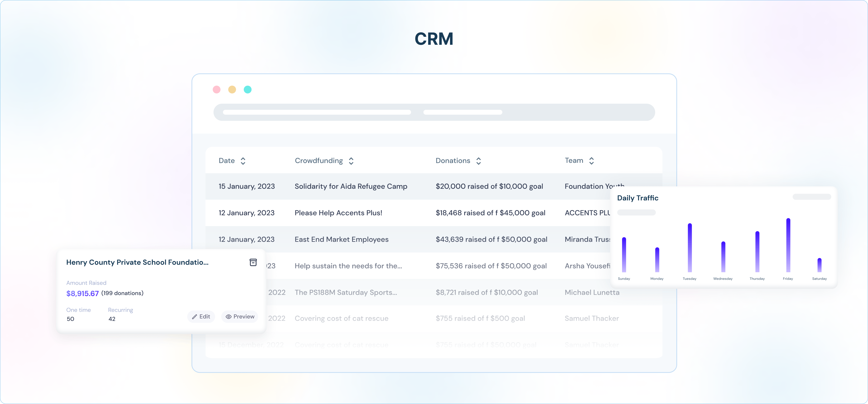
Task: Click $43,639 raised of $50,000 goal cell
Action: click(x=491, y=240)
